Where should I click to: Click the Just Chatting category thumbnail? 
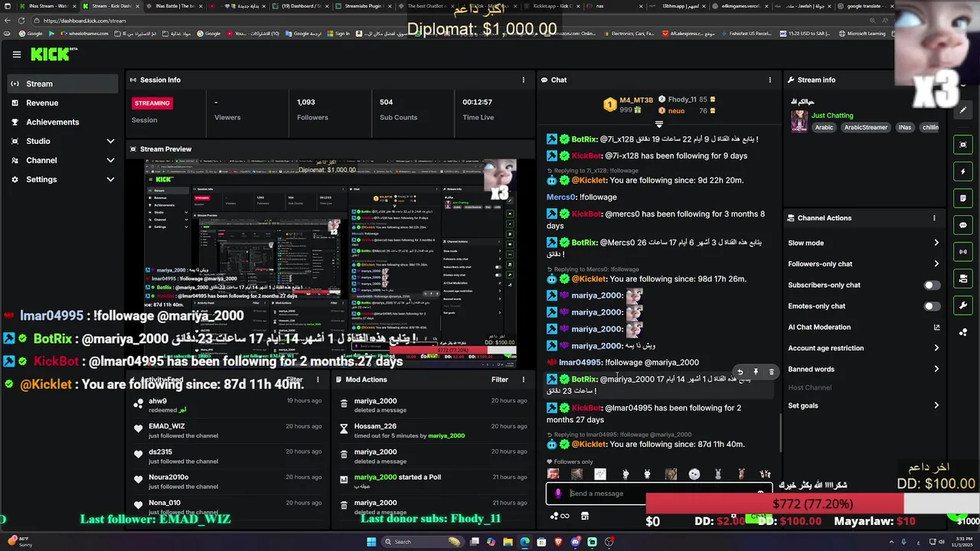799,122
